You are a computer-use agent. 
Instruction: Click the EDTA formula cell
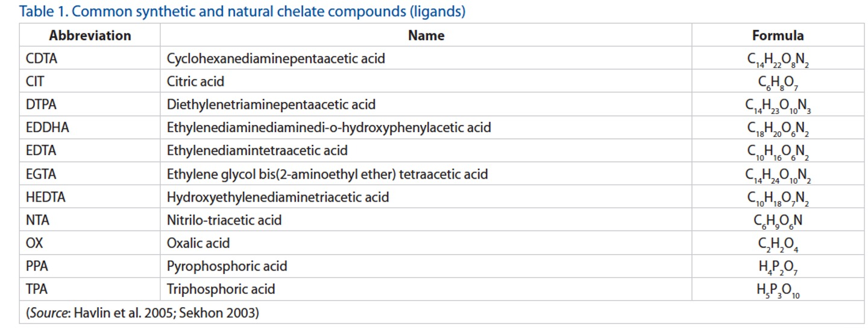(x=778, y=152)
